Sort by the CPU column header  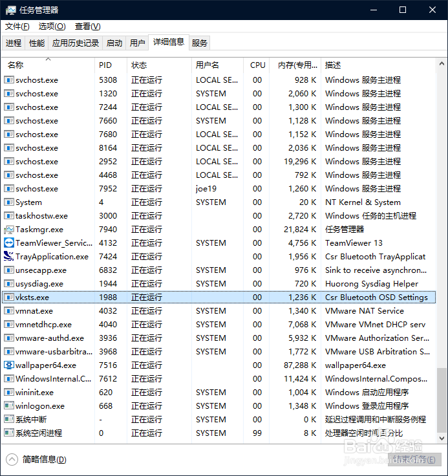[x=257, y=65]
